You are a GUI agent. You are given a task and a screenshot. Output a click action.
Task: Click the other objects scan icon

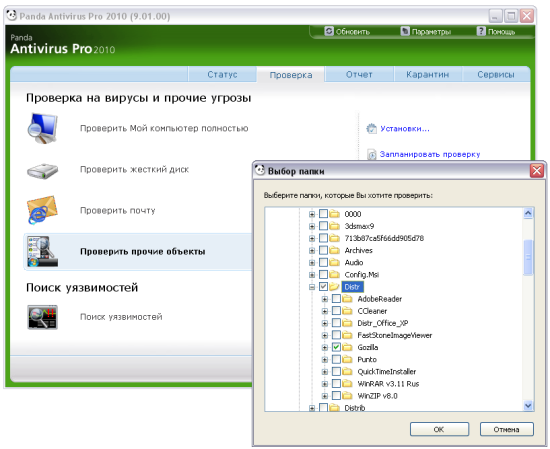pos(42,252)
